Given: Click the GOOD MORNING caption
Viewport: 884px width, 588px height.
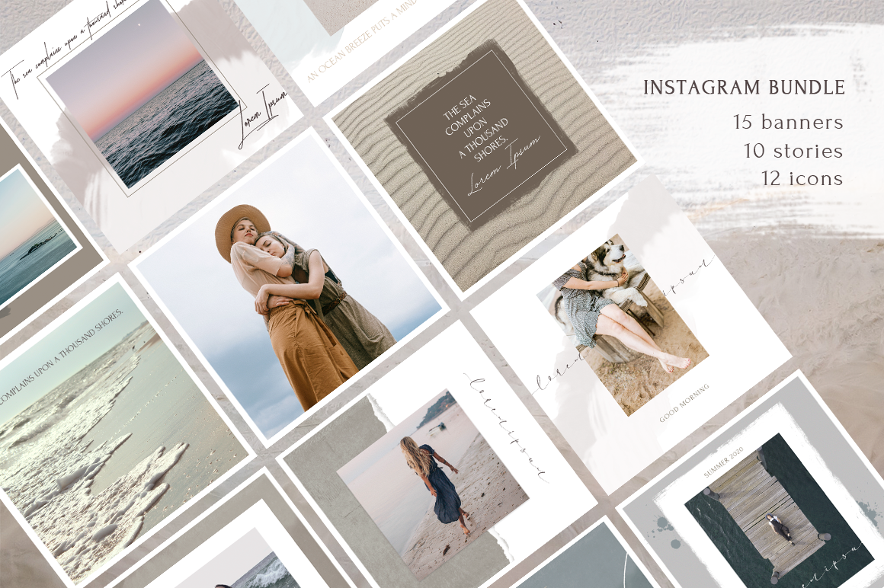Looking at the screenshot, I should 684,403.
